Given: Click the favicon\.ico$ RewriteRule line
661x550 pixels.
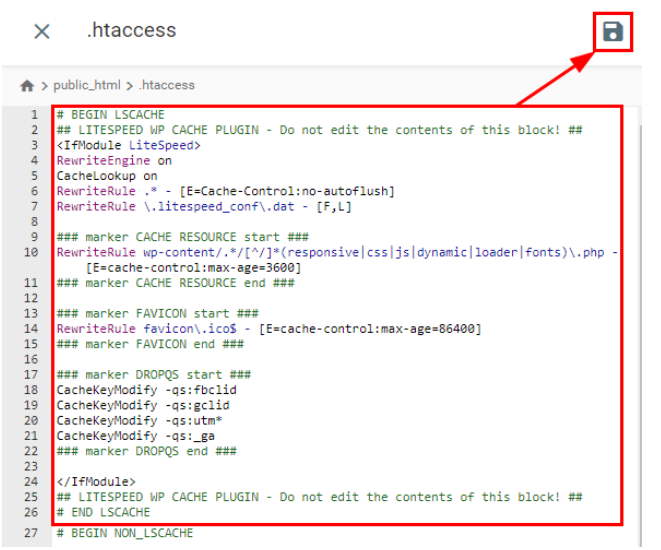Looking at the screenshot, I should (269, 329).
